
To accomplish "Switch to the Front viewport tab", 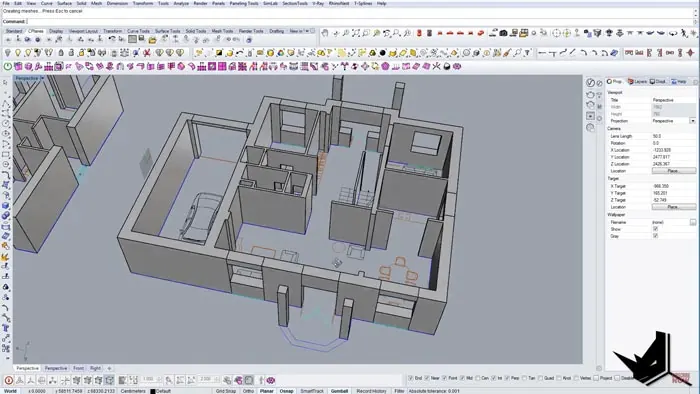I will [79, 368].
